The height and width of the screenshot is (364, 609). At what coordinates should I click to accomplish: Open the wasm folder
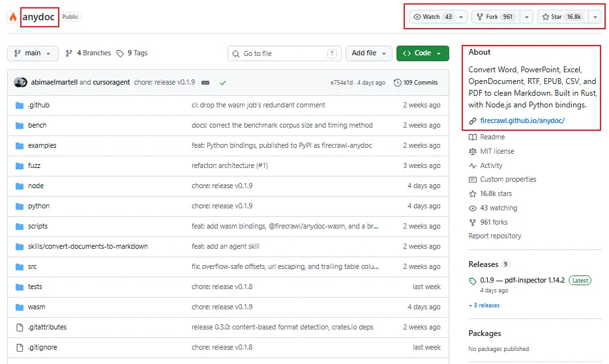(37, 307)
